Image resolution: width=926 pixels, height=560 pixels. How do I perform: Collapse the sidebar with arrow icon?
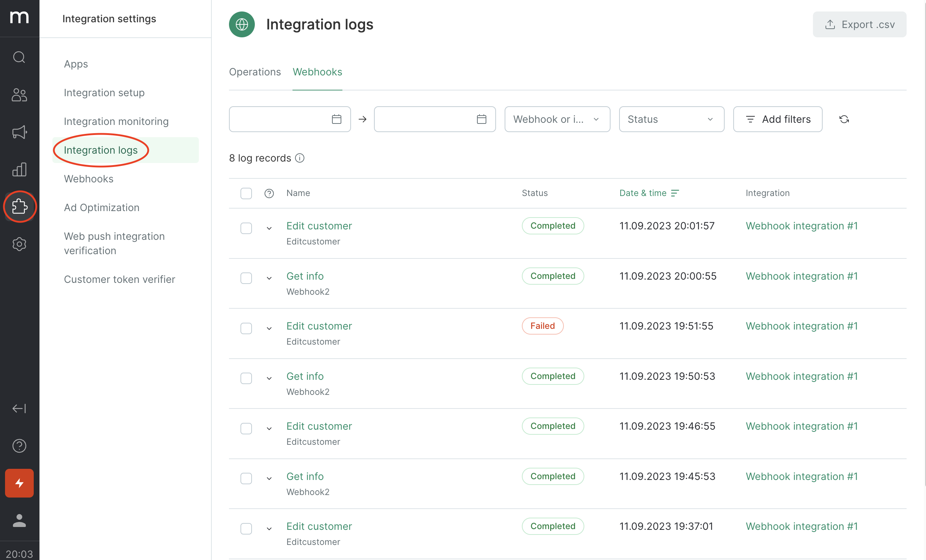pos(19,408)
